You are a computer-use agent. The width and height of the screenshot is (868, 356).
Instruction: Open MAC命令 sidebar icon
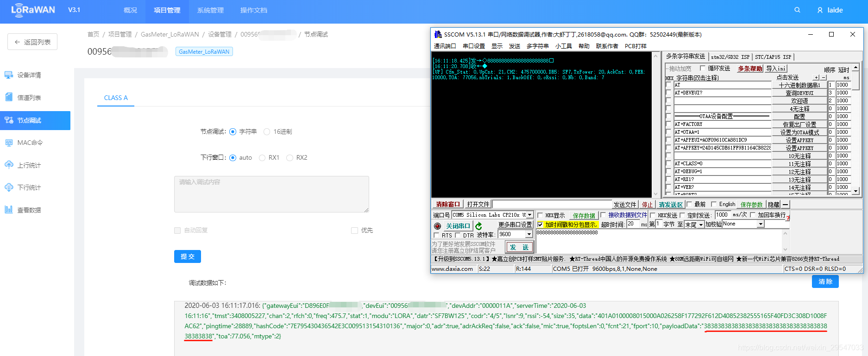tap(9, 143)
